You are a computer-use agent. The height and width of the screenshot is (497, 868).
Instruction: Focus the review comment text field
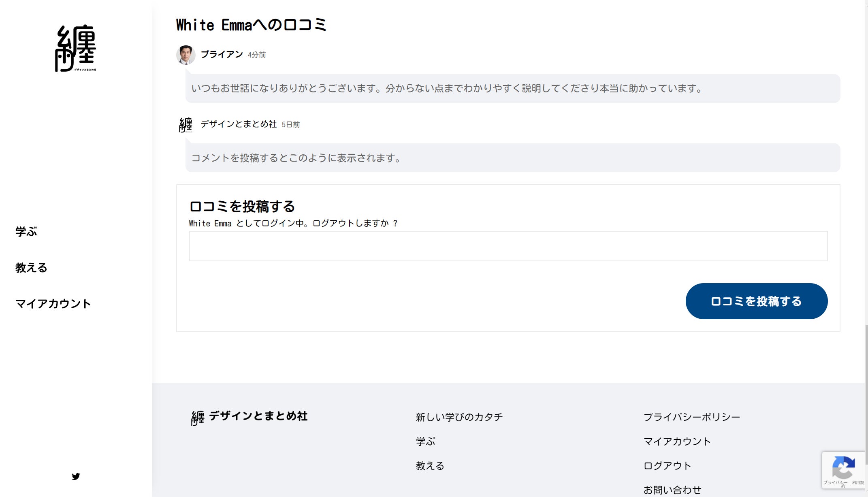coord(508,246)
